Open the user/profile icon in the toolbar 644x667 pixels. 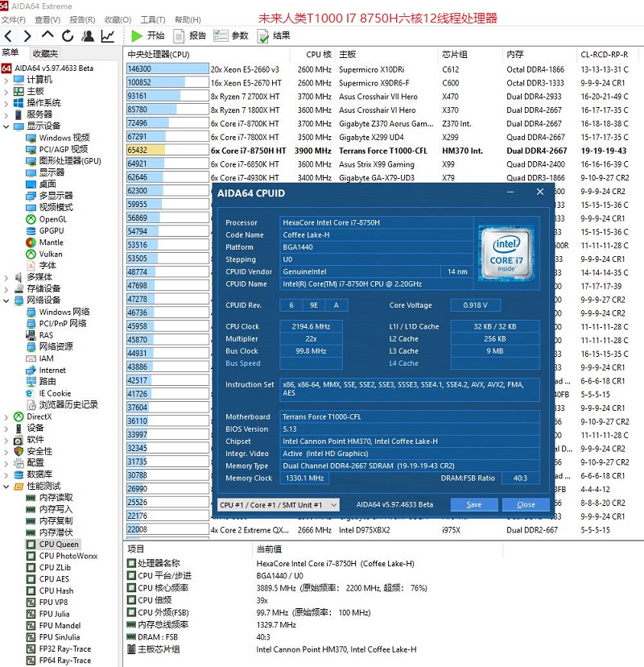pos(88,35)
